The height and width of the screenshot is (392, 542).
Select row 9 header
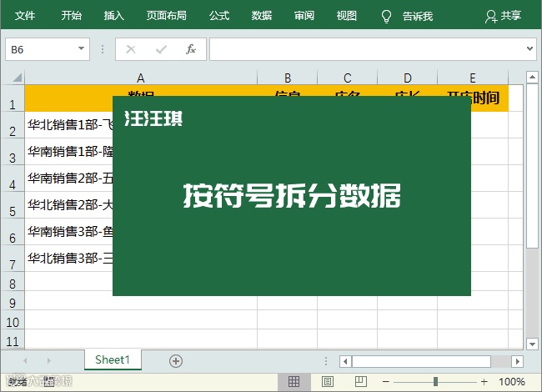pyautogui.click(x=13, y=300)
